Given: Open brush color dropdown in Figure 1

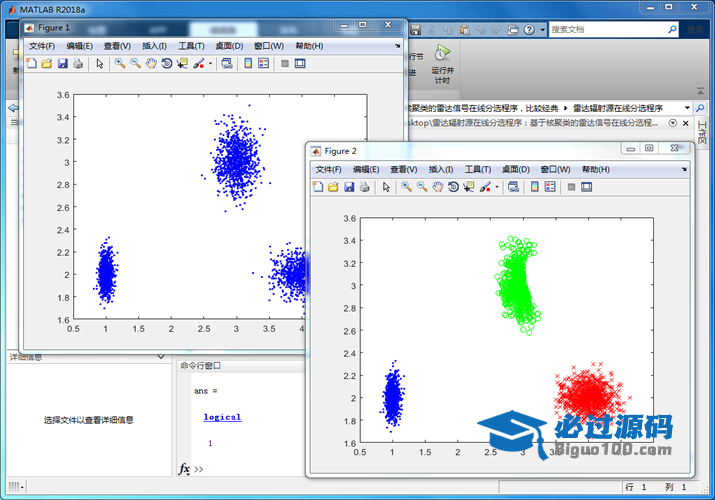Looking at the screenshot, I should (x=210, y=64).
